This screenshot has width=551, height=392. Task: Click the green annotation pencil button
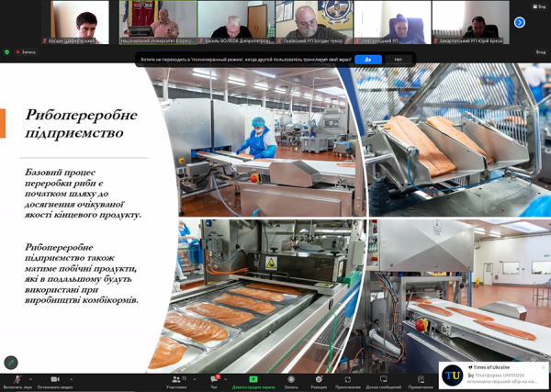point(11,363)
